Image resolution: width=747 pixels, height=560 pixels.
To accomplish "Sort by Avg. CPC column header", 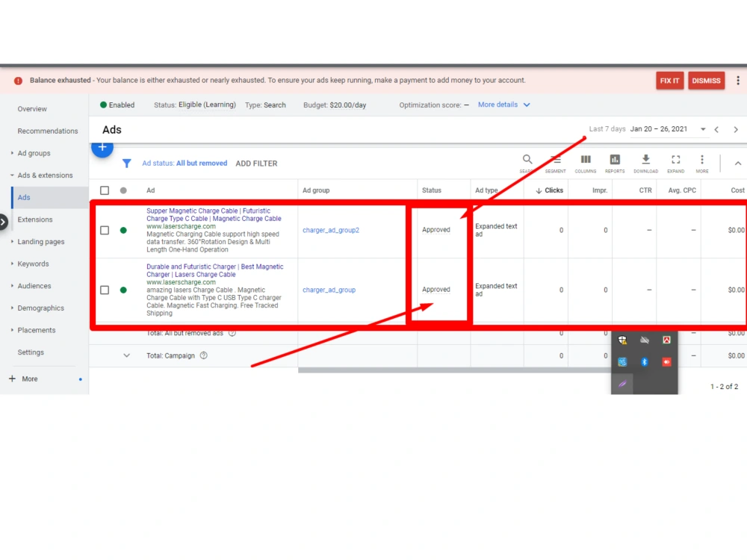I will [x=682, y=190].
